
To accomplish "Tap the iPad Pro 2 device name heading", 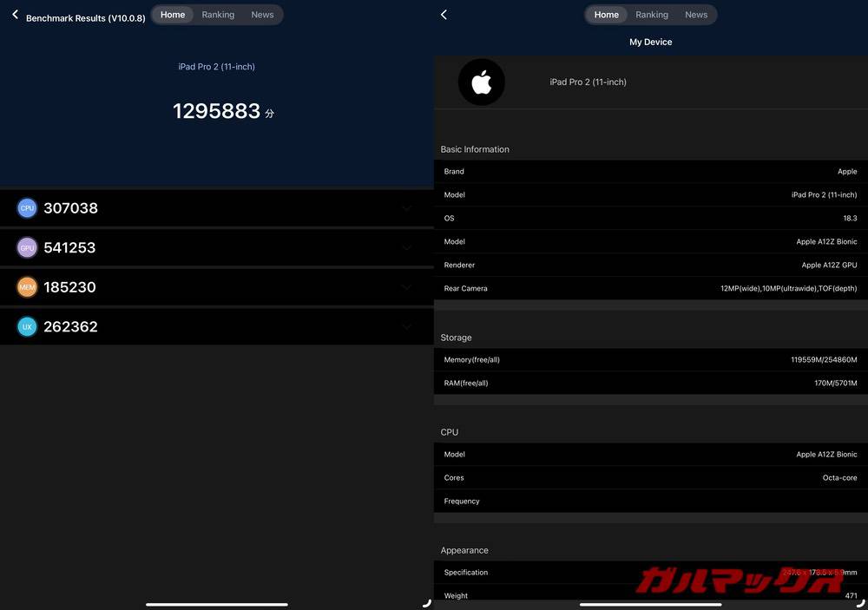I will [x=217, y=65].
